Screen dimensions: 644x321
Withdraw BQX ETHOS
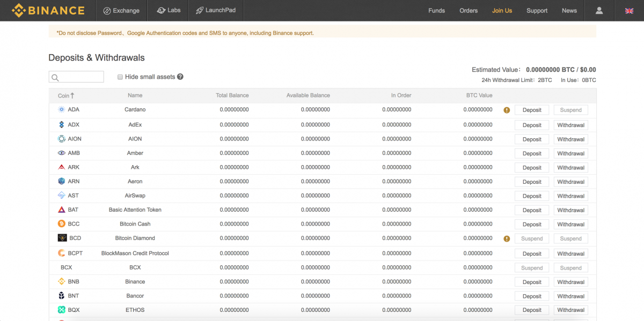tap(571, 310)
